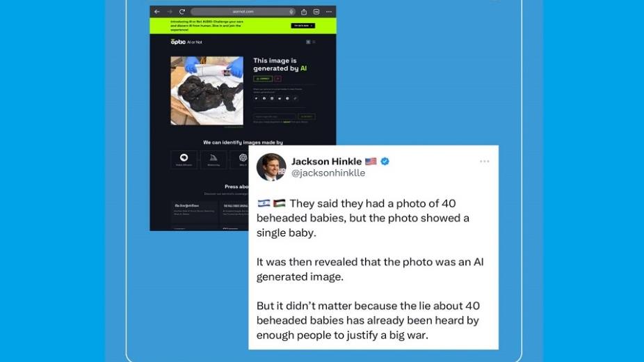This screenshot has width=644, height=362.
Task: Click the address bar URL field
Action: tap(243, 12)
